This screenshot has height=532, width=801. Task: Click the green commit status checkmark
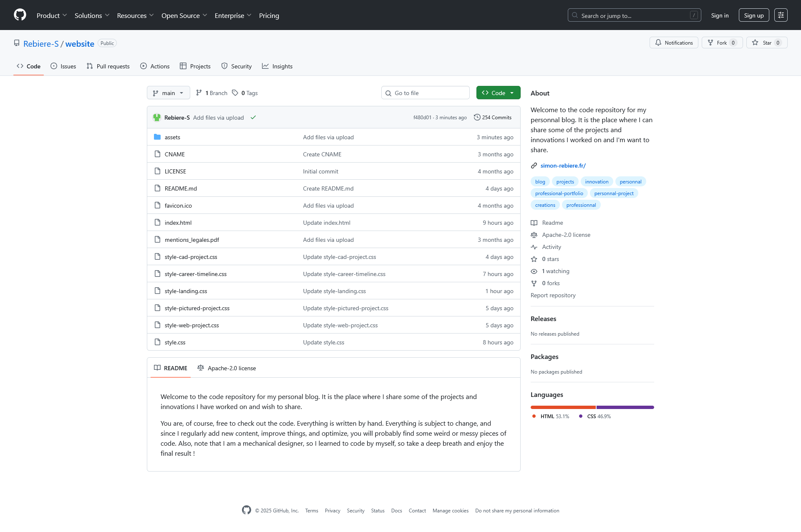pos(253,118)
